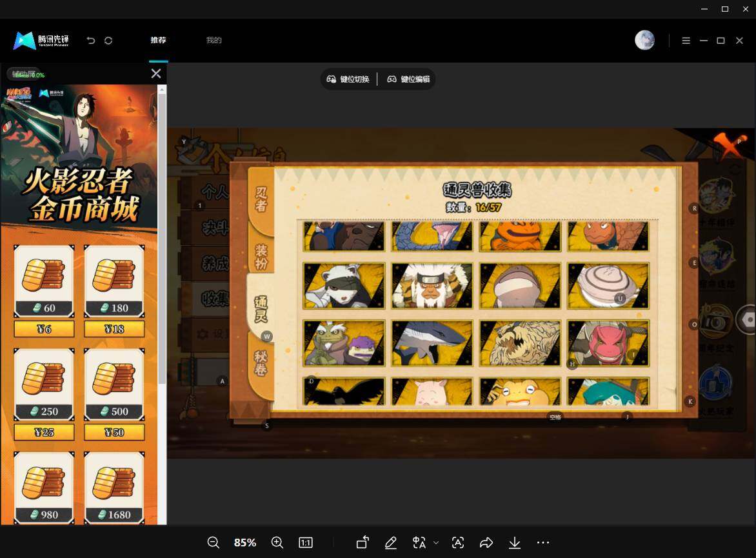Image resolution: width=756 pixels, height=558 pixels.
Task: Switch to the 我的 tab
Action: (x=214, y=40)
